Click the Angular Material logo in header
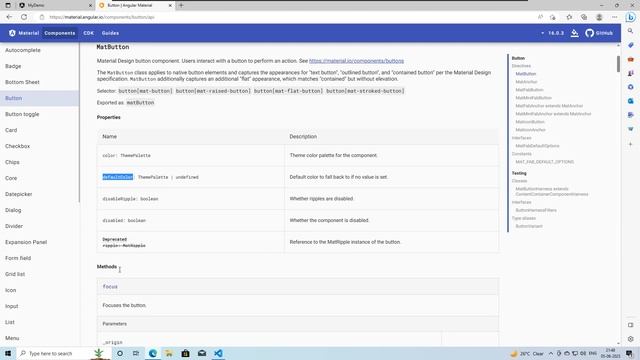The width and height of the screenshot is (640, 360). tap(24, 33)
